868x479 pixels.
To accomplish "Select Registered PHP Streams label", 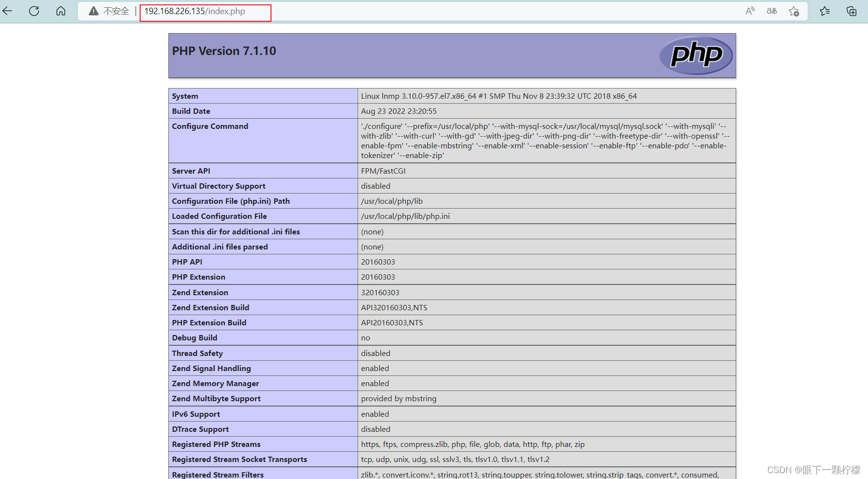I will [216, 444].
